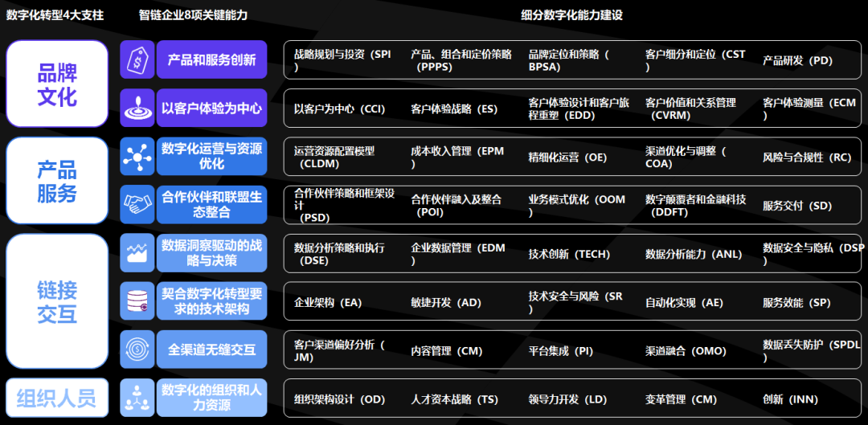This screenshot has height=425, width=868.
Task: Select the omni-channel circular icon
Action: point(137,349)
